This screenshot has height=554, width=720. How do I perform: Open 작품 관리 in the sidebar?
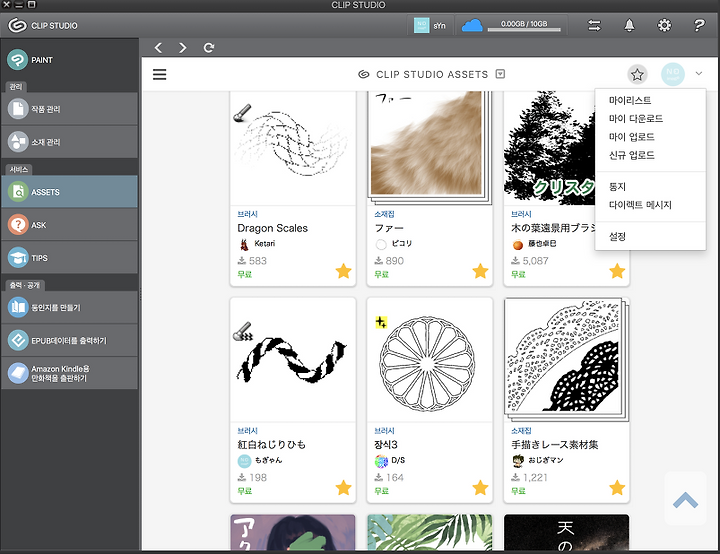(x=69, y=109)
